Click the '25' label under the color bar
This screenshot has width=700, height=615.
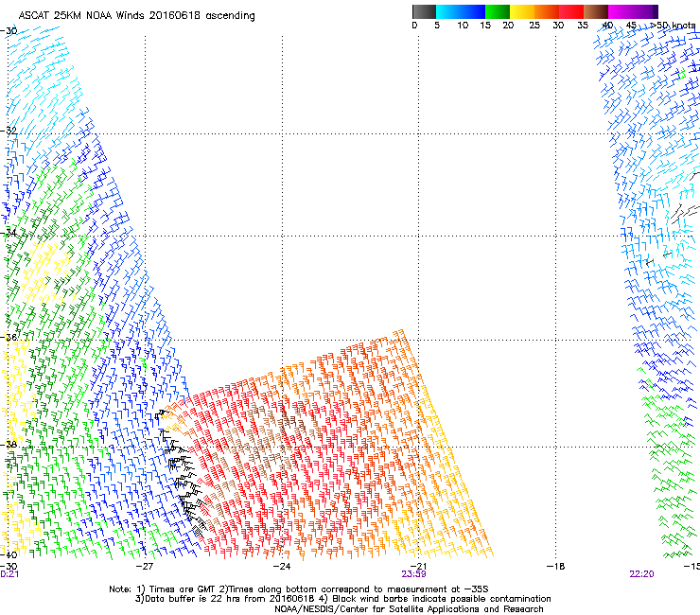point(534,26)
